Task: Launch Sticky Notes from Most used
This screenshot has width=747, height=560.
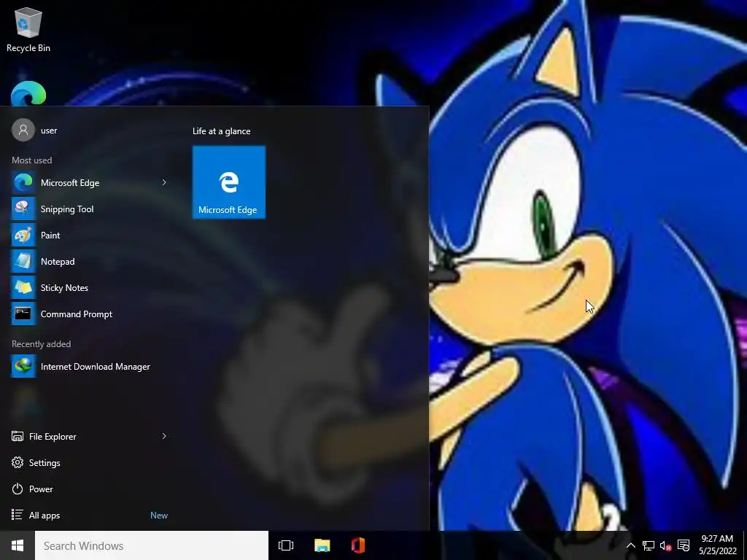Action: tap(89, 287)
